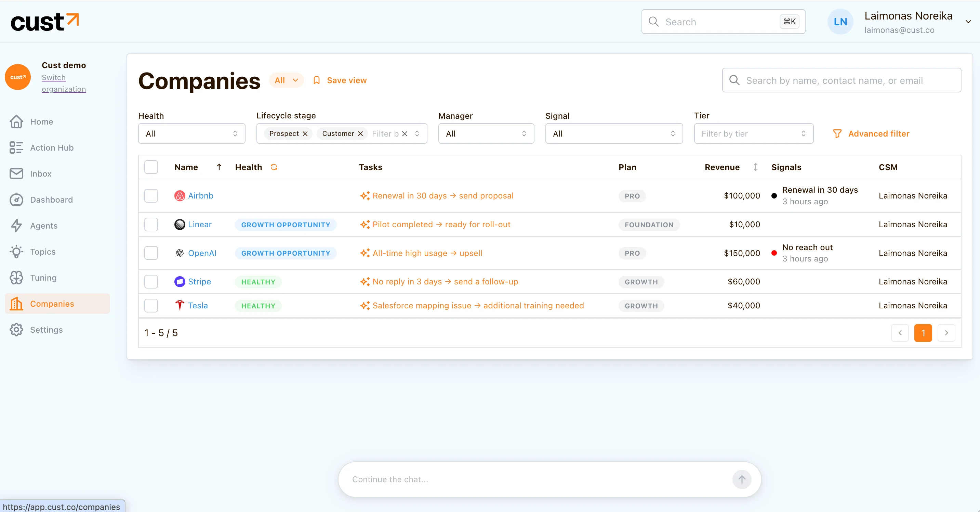Click the Dashboard gauge icon
980x512 pixels.
click(16, 200)
